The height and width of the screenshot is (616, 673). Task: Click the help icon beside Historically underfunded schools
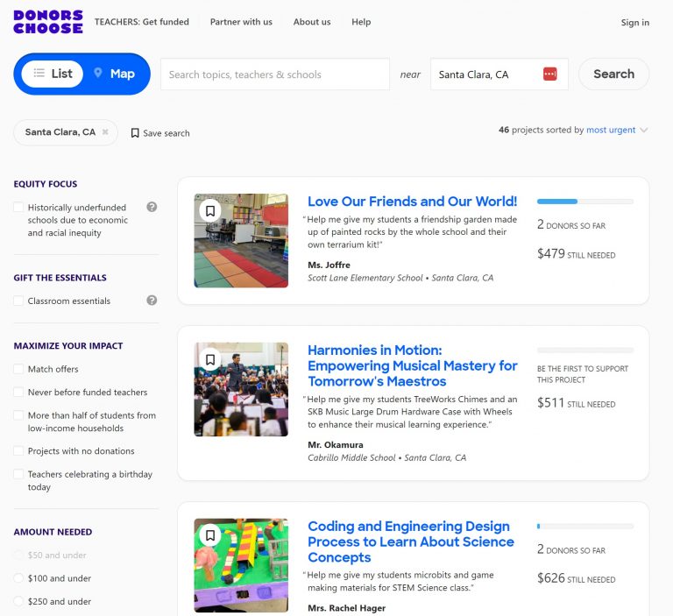point(152,207)
